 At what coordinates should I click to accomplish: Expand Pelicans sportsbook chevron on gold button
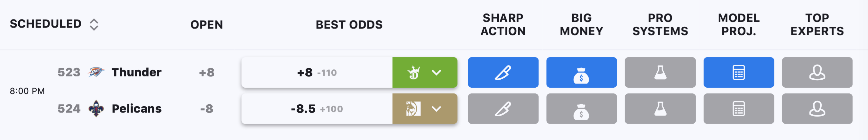[436, 109]
